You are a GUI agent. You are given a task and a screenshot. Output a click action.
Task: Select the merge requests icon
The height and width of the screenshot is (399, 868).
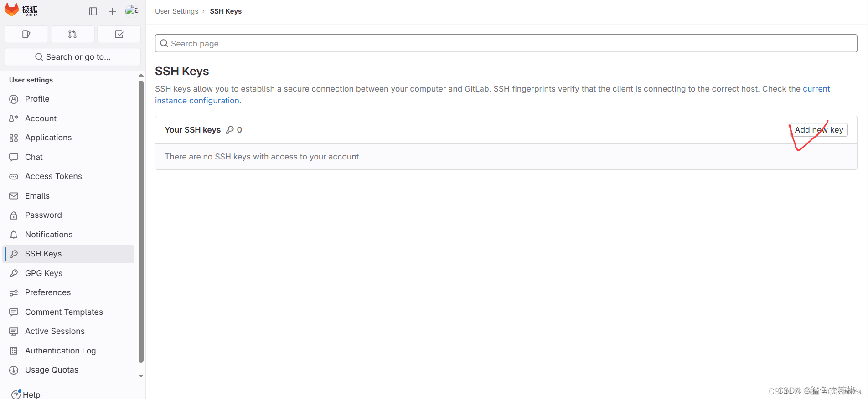pos(72,34)
